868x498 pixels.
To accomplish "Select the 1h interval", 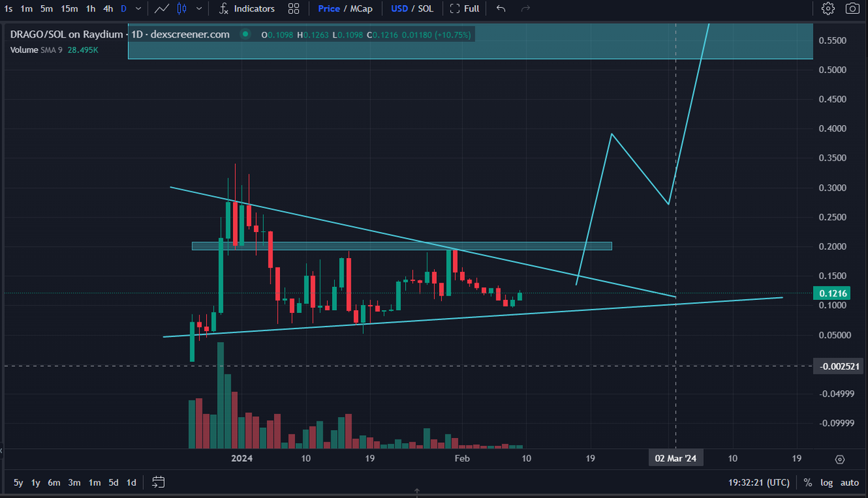I will tap(91, 9).
